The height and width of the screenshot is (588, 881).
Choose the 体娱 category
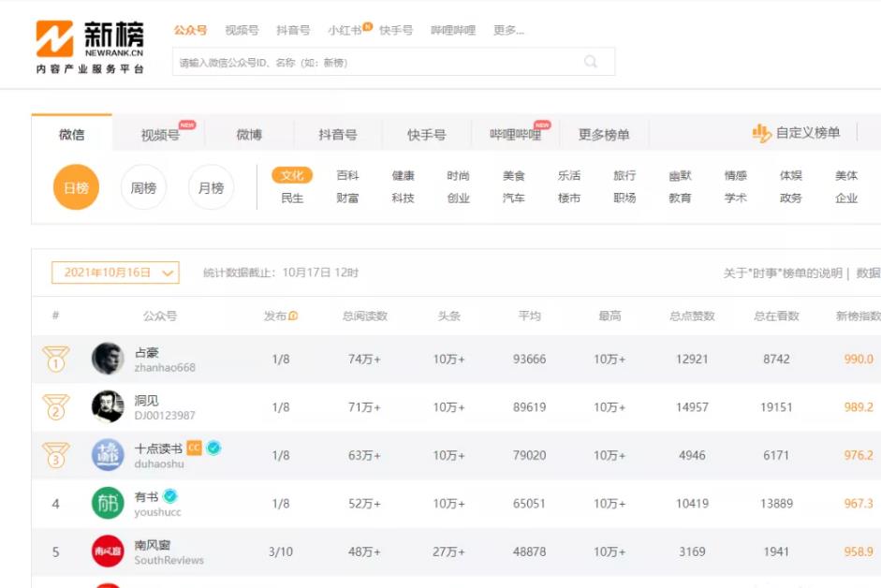click(x=790, y=175)
